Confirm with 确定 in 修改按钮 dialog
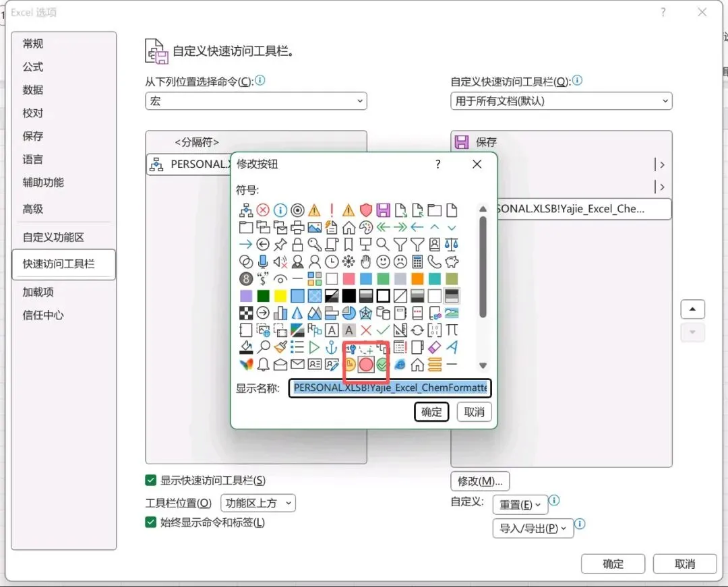Viewport: 728px width, 587px height. point(431,412)
